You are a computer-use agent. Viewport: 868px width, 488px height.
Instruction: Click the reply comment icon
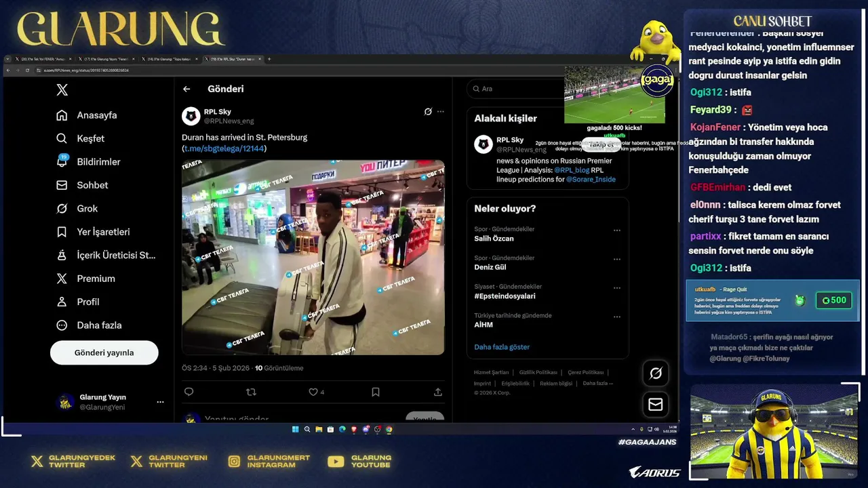tap(189, 392)
